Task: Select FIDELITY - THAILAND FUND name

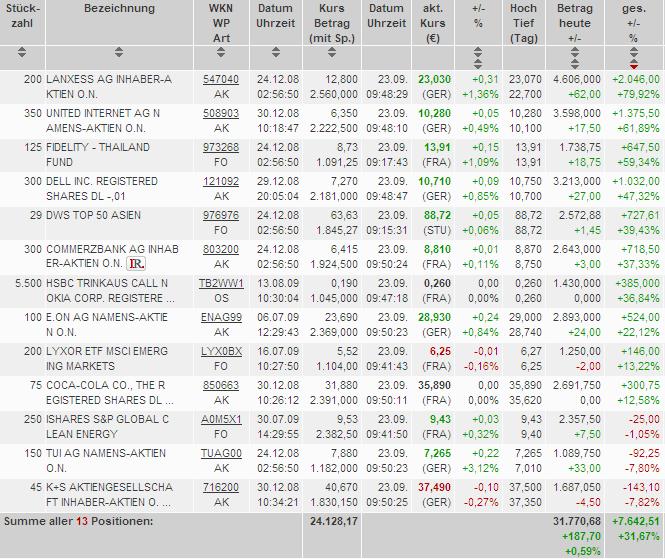Action: click(x=98, y=154)
